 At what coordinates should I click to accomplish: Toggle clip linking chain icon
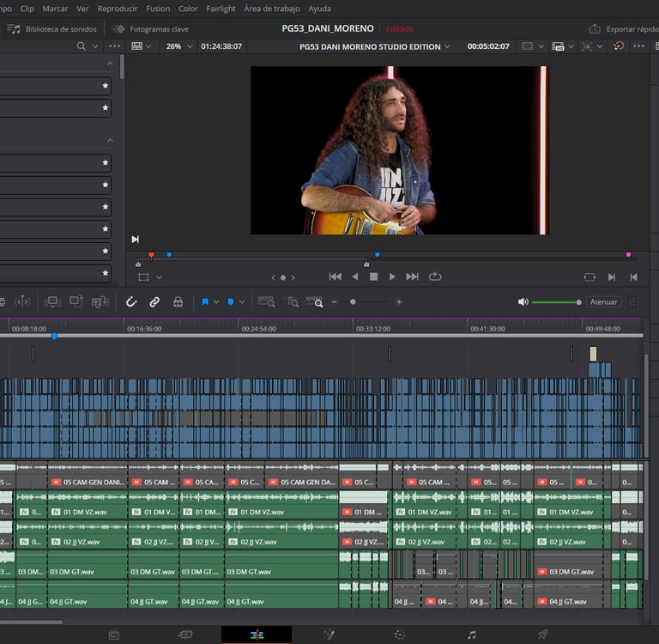coord(154,302)
